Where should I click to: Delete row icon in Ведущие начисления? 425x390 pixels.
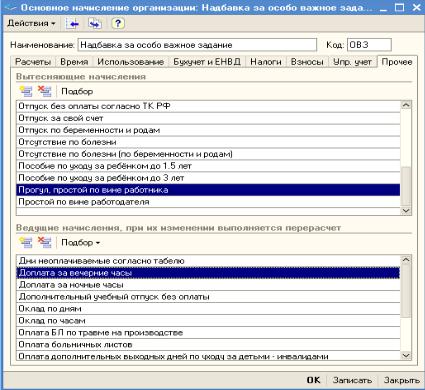(44, 242)
